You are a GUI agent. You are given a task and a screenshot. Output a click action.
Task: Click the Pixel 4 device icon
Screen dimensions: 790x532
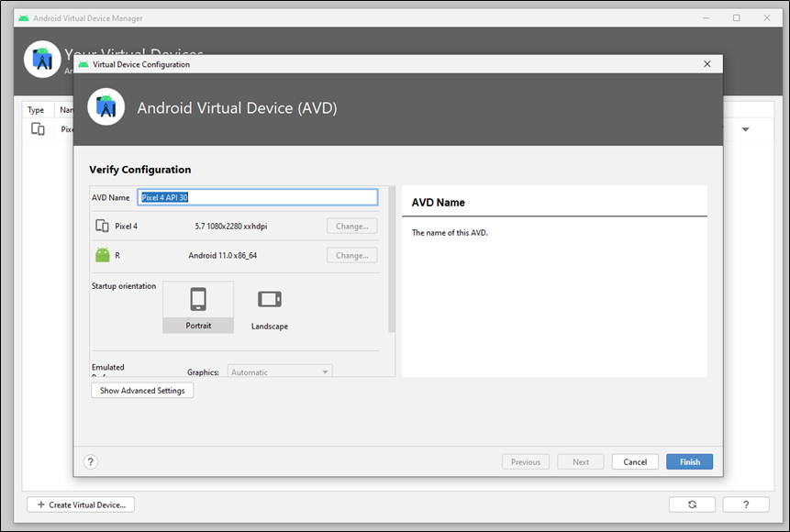tap(102, 226)
